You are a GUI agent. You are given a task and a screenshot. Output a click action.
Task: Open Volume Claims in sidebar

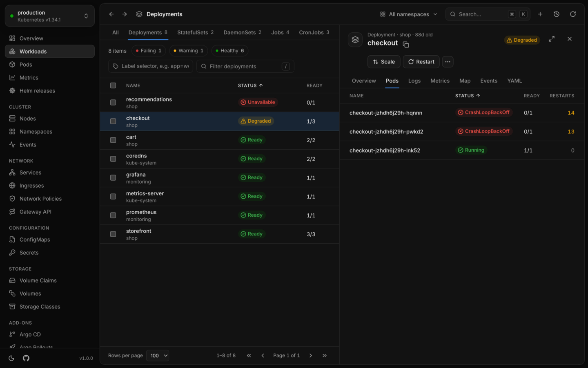click(x=50, y=280)
